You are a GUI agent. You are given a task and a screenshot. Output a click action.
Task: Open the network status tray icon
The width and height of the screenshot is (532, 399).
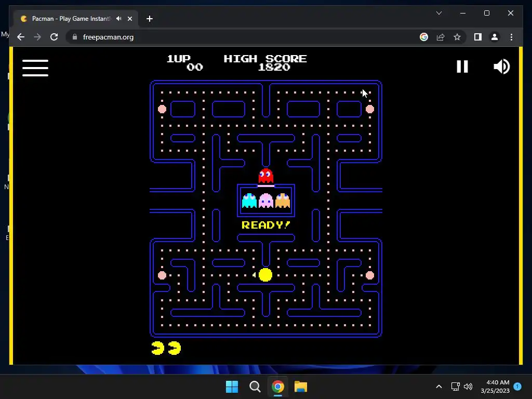click(x=455, y=387)
